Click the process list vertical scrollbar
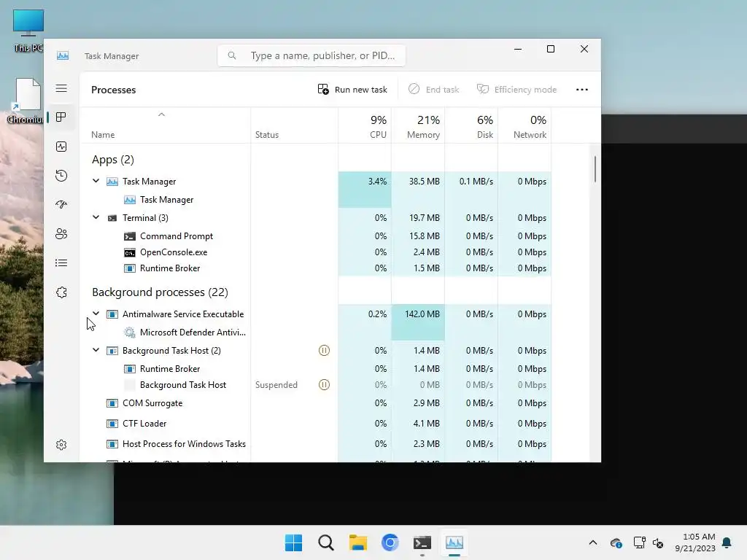Image resolution: width=747 pixels, height=560 pixels. [x=595, y=169]
